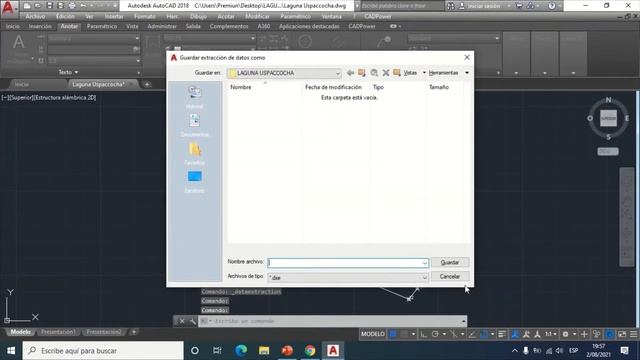Toggle the drawing grid display in status bar

pos(393,334)
